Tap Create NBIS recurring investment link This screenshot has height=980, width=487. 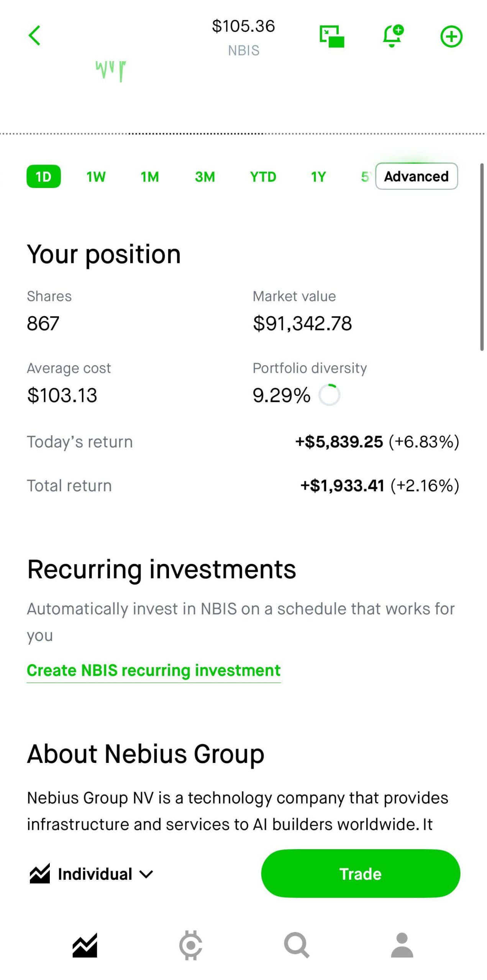point(154,670)
